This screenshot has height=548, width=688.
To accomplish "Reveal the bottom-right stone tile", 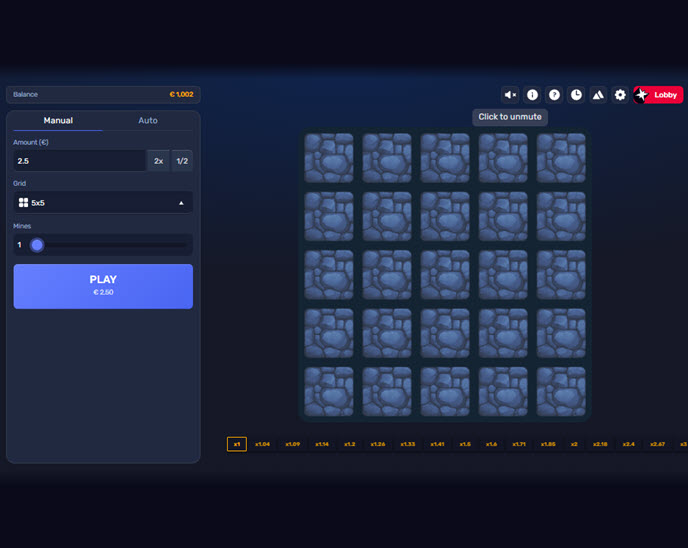I will point(561,391).
